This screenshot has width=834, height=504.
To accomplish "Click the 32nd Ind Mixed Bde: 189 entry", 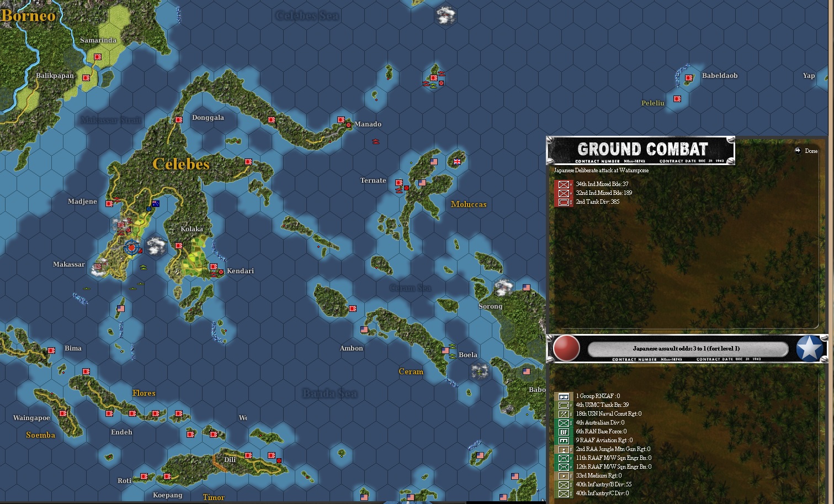I will tap(604, 193).
